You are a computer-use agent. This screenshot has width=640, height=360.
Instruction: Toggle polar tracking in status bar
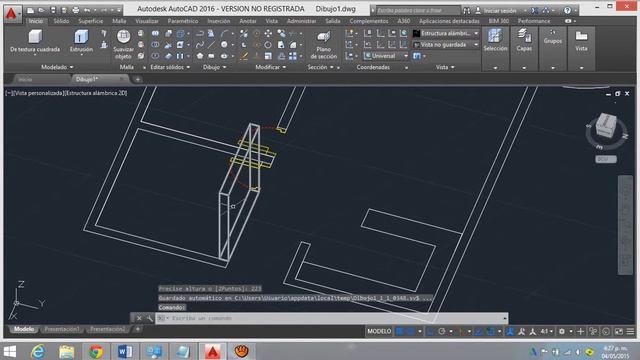[x=441, y=331]
